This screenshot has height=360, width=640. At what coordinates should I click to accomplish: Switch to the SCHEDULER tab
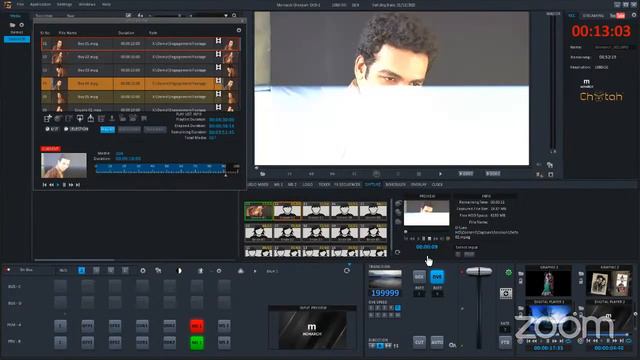pyautogui.click(x=396, y=184)
